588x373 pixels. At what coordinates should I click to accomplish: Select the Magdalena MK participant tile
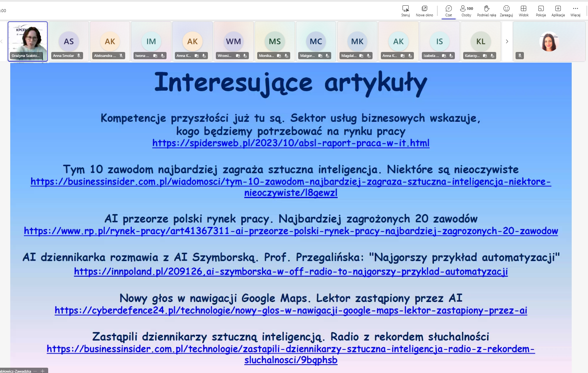click(357, 41)
